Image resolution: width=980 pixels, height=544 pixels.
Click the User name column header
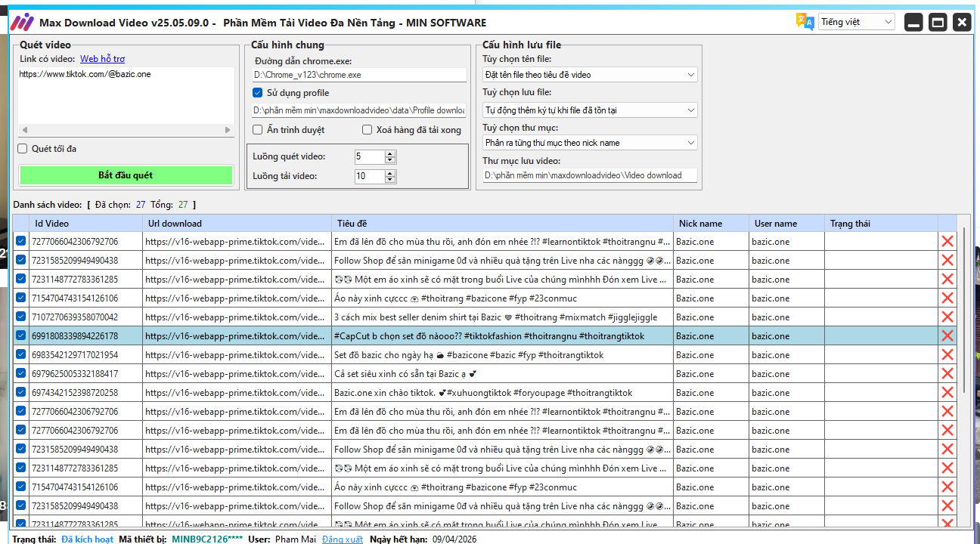(x=786, y=224)
